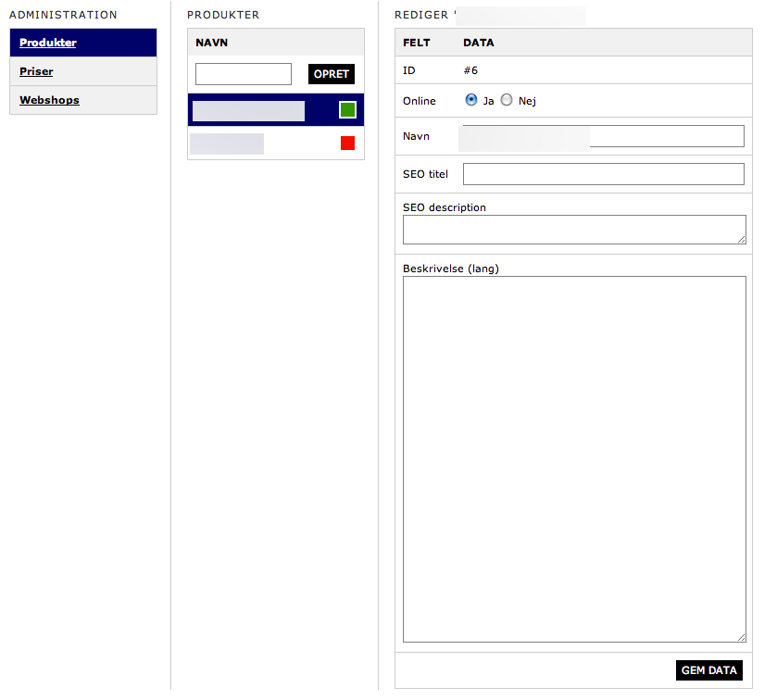Click the NAVN column header
Image resolution: width=777 pixels, height=700 pixels.
click(x=212, y=43)
